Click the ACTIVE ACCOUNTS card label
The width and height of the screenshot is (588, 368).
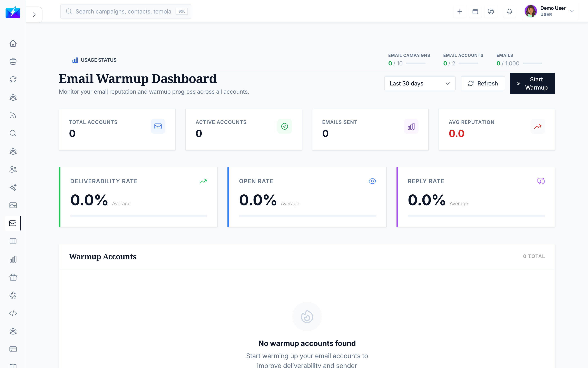click(x=221, y=122)
